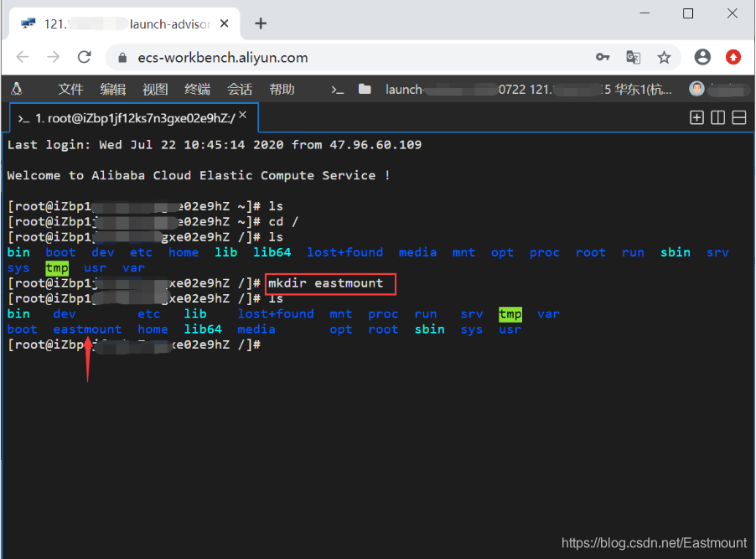Go forward with the browser forward arrow

point(53,57)
